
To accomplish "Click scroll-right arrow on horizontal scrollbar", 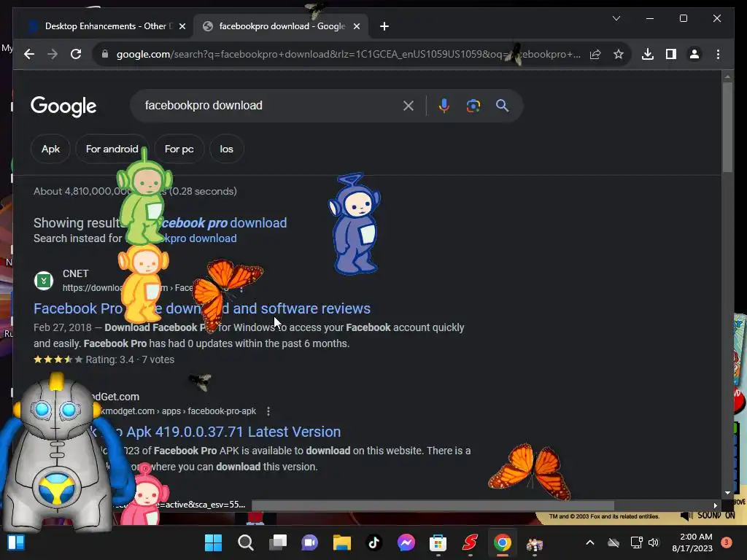I will click(715, 506).
